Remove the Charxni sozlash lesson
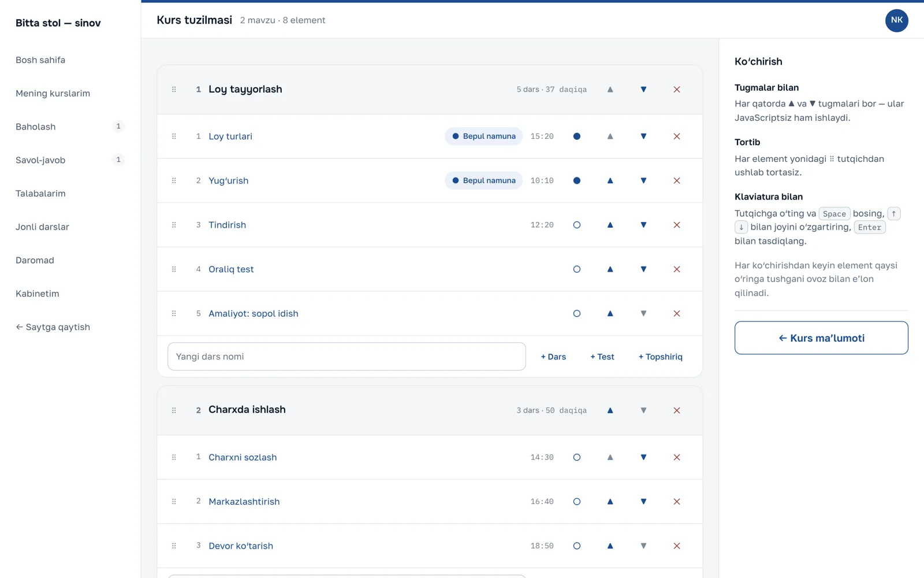This screenshot has width=924, height=578. tap(677, 457)
